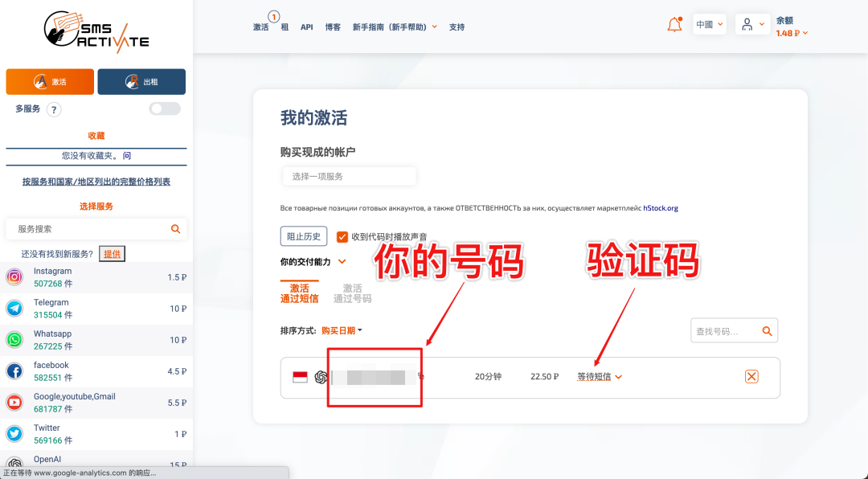Select the facebook service icon

point(14,371)
